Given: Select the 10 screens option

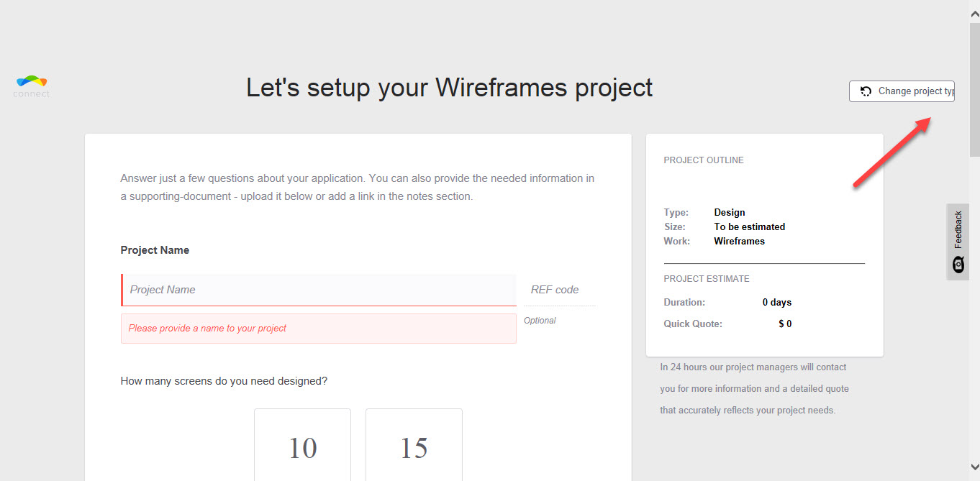Looking at the screenshot, I should click(x=302, y=445).
